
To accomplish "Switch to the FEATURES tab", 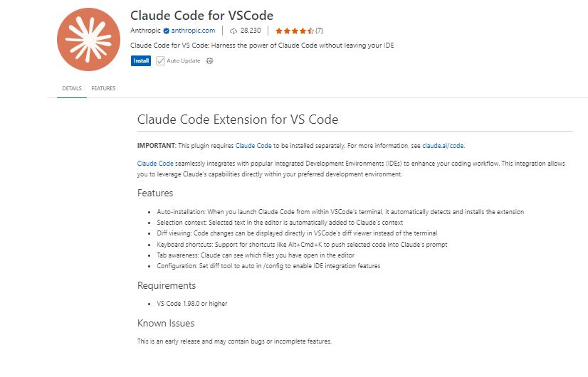I will 103,88.
